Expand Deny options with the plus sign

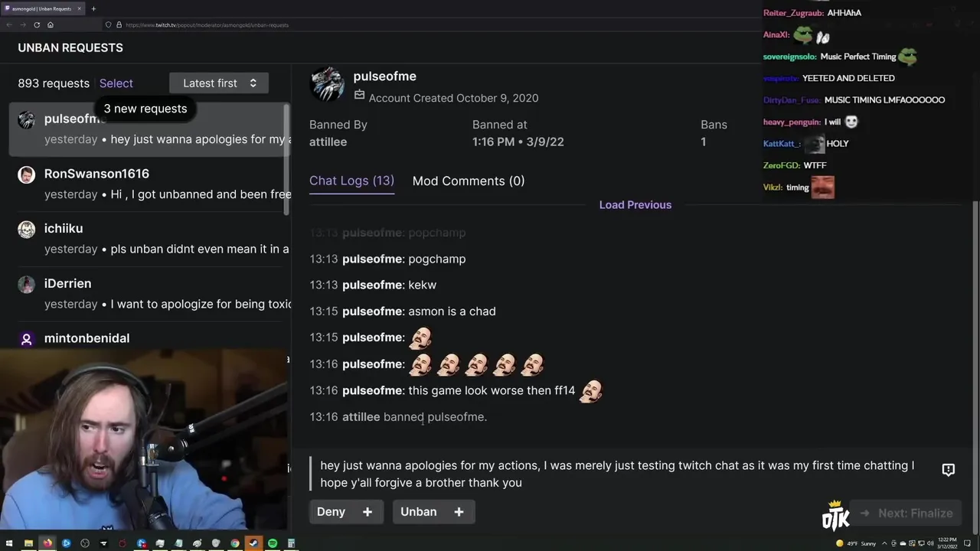click(x=367, y=512)
